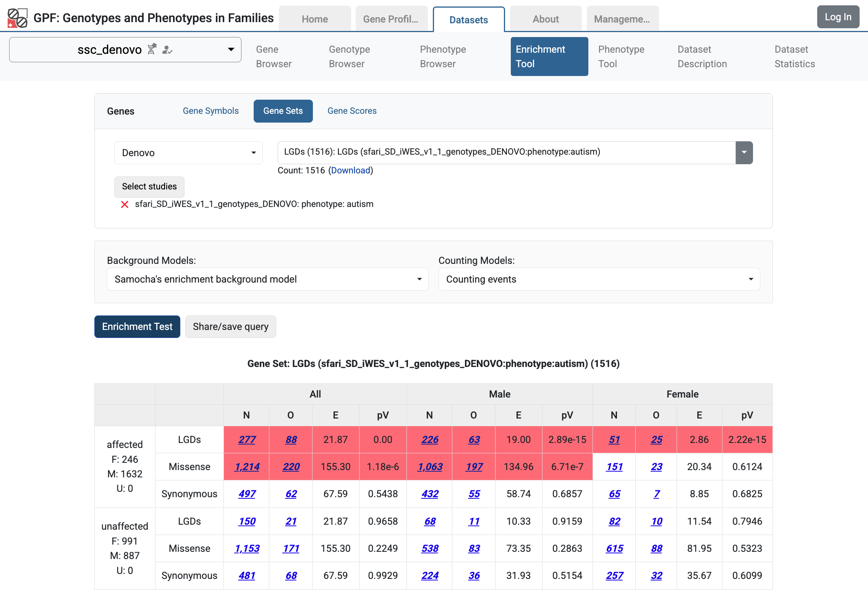Click the DNA icon beside ssc_denovo
Screen dimensions: 868x611
(x=152, y=50)
